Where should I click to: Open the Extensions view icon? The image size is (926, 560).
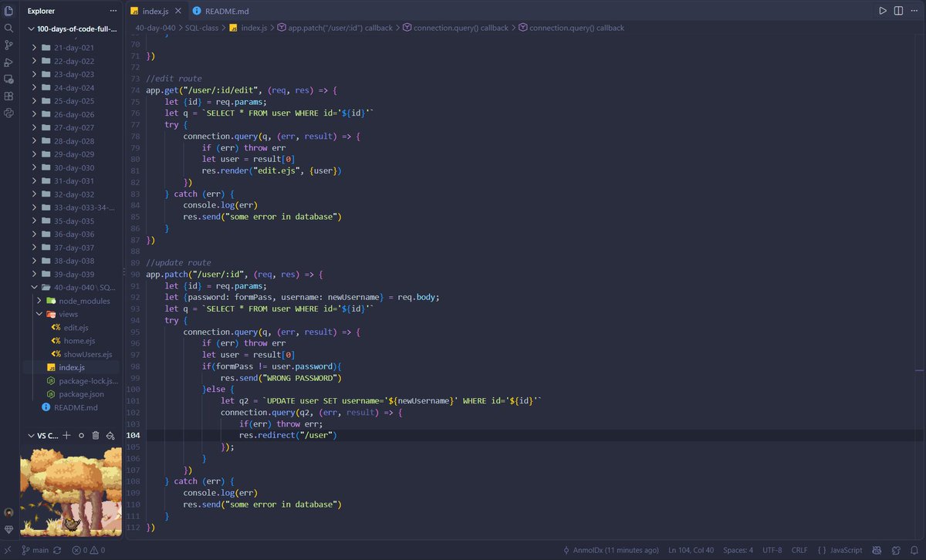(8, 96)
